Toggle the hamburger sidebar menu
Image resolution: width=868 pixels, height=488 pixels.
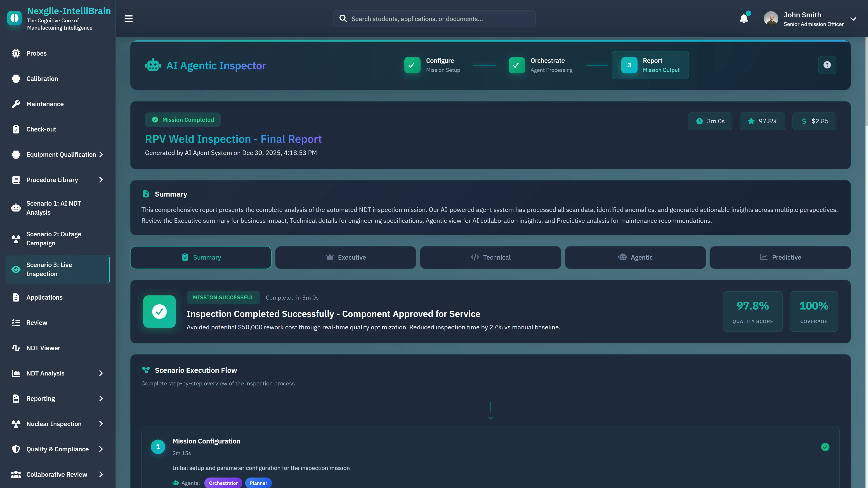pos(128,19)
